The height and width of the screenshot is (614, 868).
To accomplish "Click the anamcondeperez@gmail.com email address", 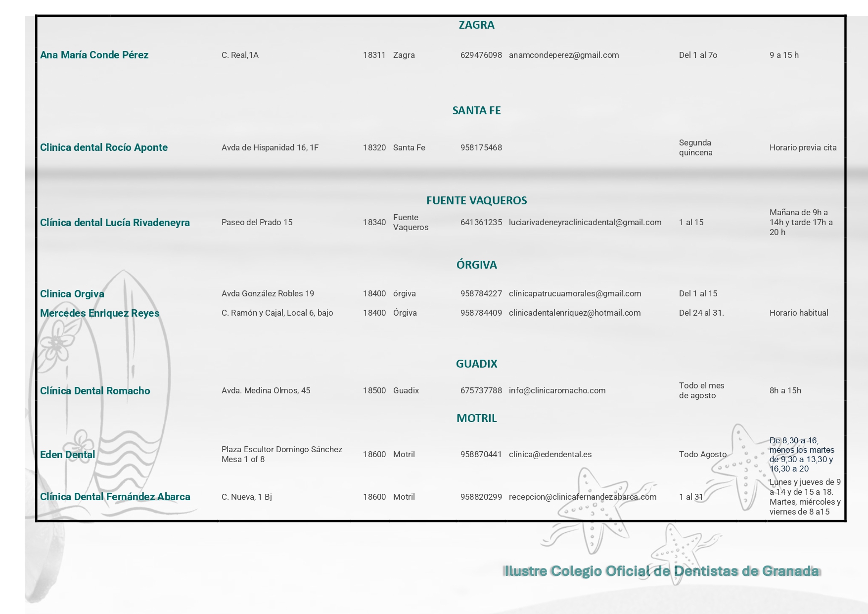I will [564, 55].
